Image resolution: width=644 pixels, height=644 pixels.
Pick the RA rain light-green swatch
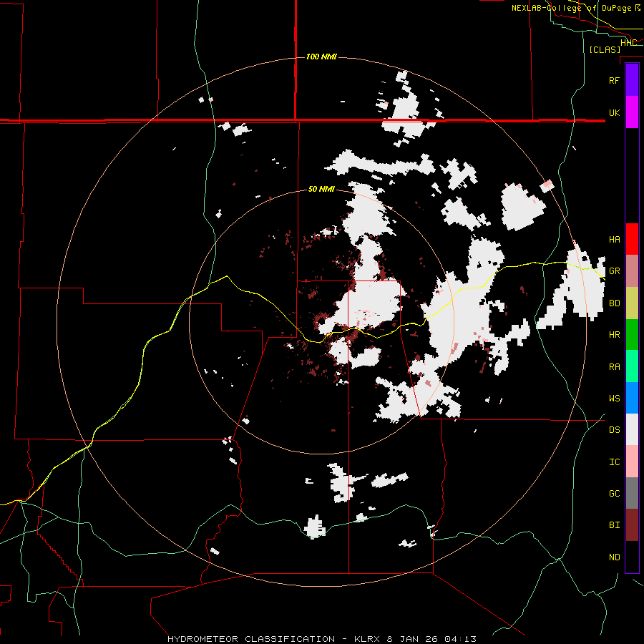[632, 366]
